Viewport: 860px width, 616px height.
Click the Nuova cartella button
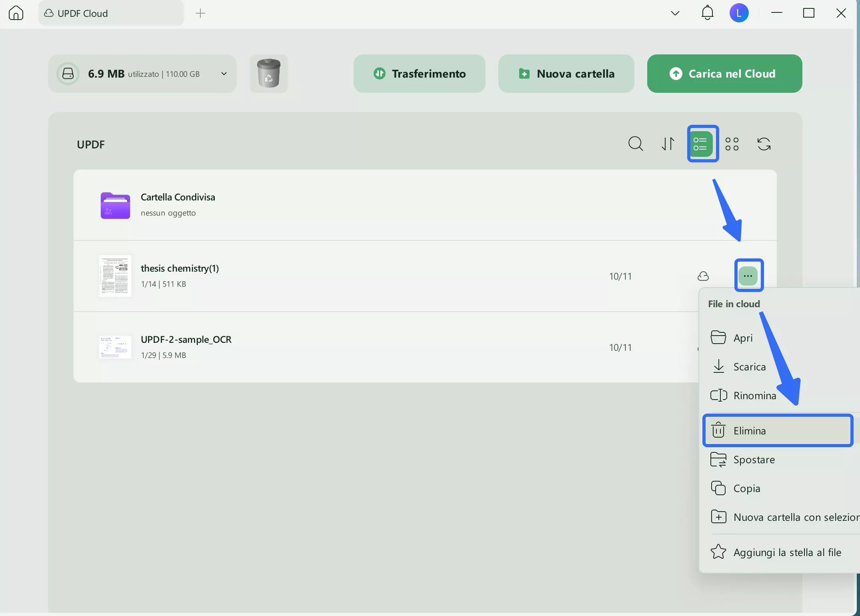[x=566, y=74]
